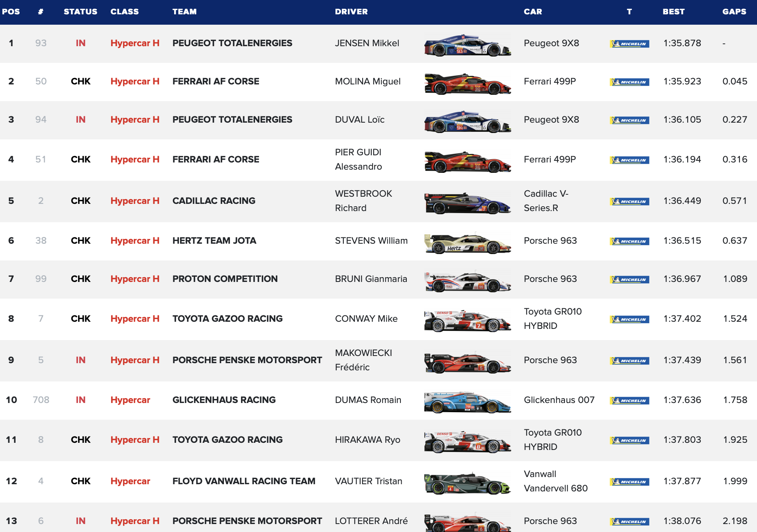Click the Ferrari 499P #51 car image
The height and width of the screenshot is (532, 757).
coord(467,161)
